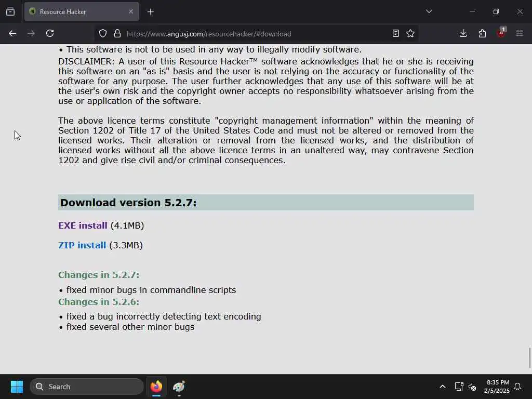
Task: Select the Resource Hacker tab
Action: tap(82, 11)
